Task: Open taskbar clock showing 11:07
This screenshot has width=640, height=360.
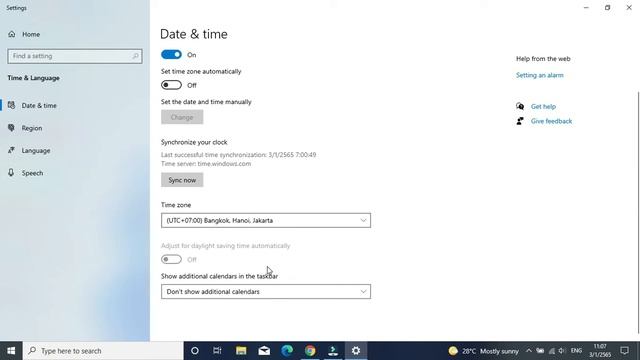Action: click(x=600, y=351)
